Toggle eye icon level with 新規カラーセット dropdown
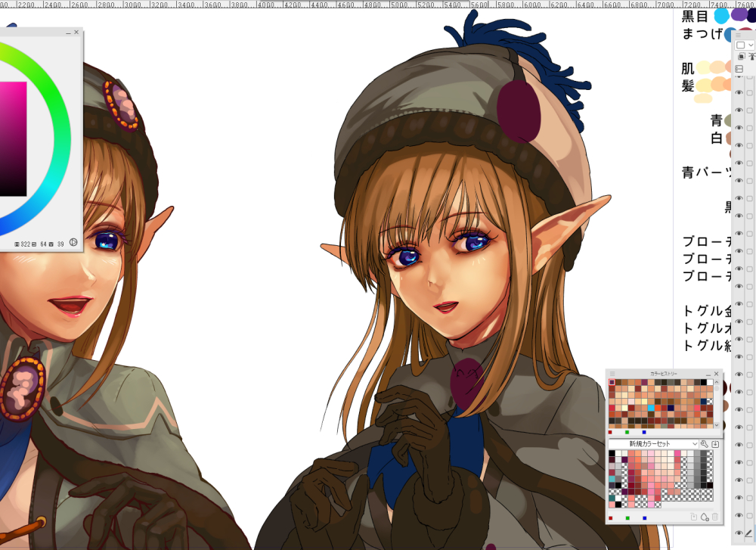 (x=739, y=444)
